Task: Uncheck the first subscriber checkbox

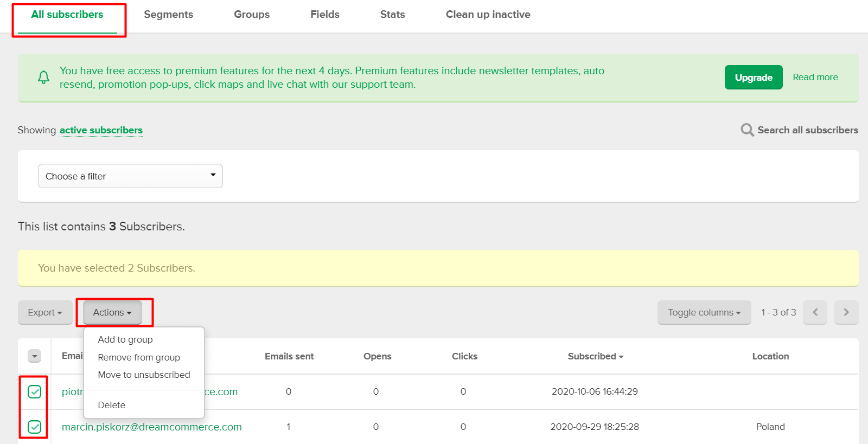Action: [35, 391]
